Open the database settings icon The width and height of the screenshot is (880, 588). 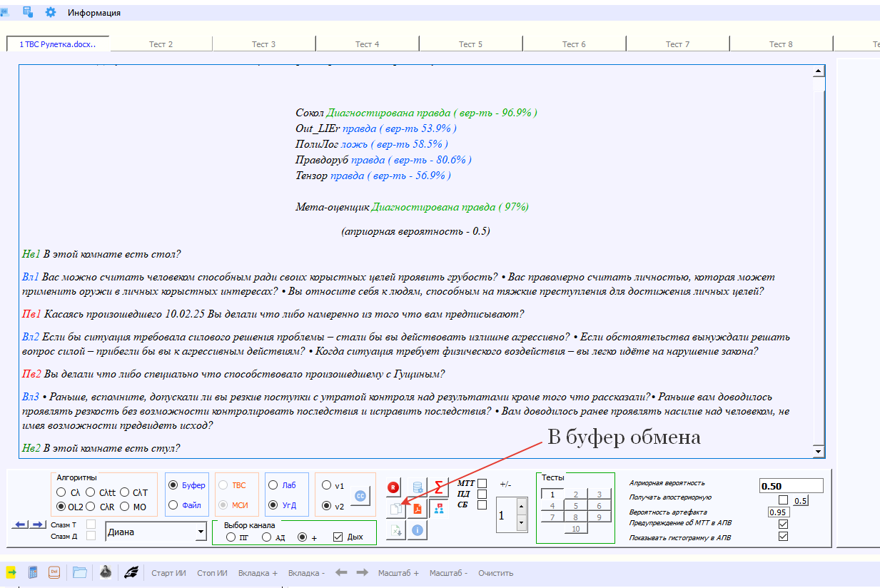coord(418,487)
